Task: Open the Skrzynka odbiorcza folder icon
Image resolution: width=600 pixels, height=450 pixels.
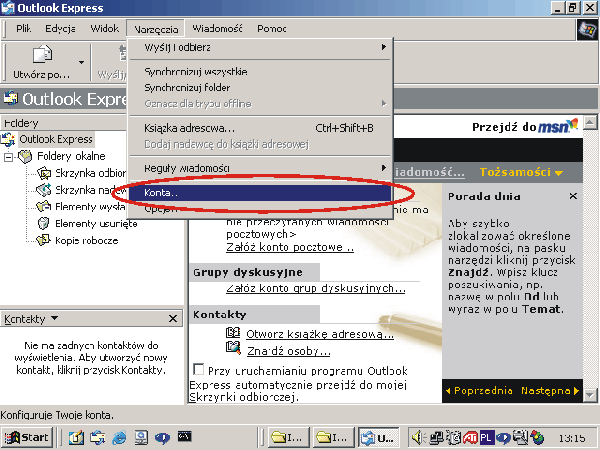Action: pyautogui.click(x=44, y=173)
